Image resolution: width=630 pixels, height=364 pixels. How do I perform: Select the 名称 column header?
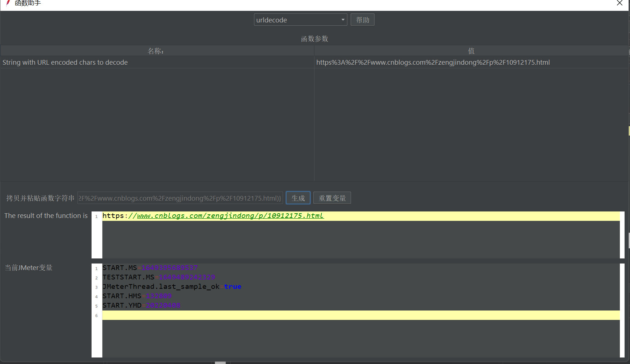coord(157,51)
